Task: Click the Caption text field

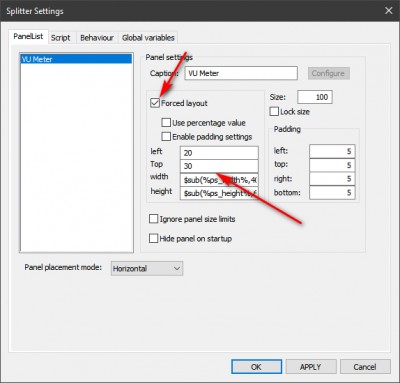Action: click(241, 73)
